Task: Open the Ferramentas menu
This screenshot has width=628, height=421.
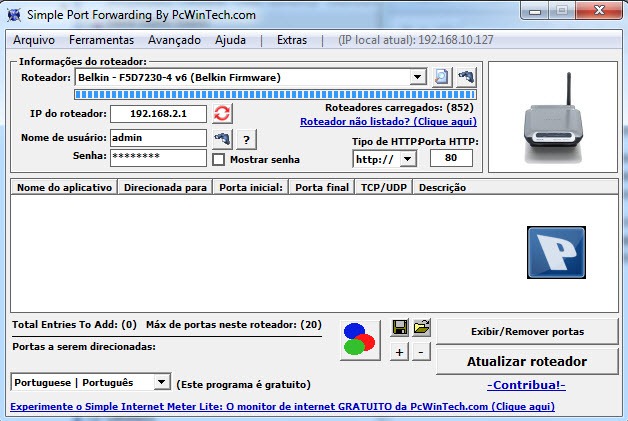Action: click(101, 40)
